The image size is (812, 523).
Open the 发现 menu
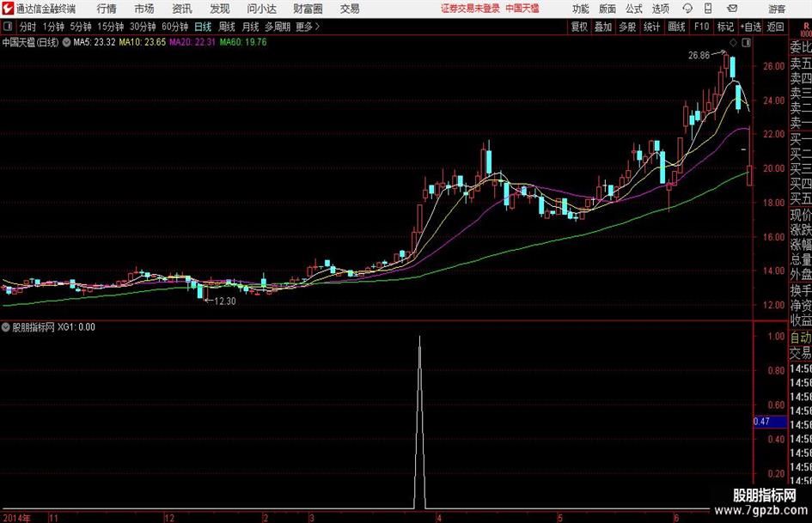tap(220, 9)
